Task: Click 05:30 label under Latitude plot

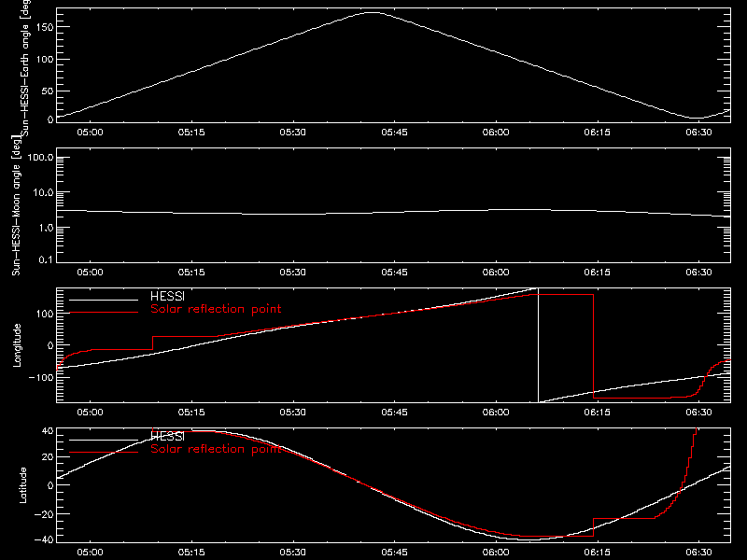Action: [293, 553]
